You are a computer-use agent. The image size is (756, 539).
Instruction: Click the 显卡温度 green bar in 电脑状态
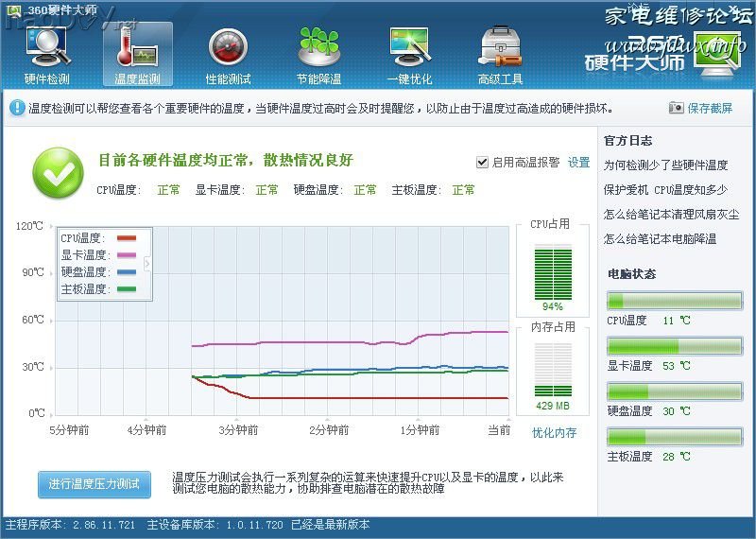click(x=674, y=346)
